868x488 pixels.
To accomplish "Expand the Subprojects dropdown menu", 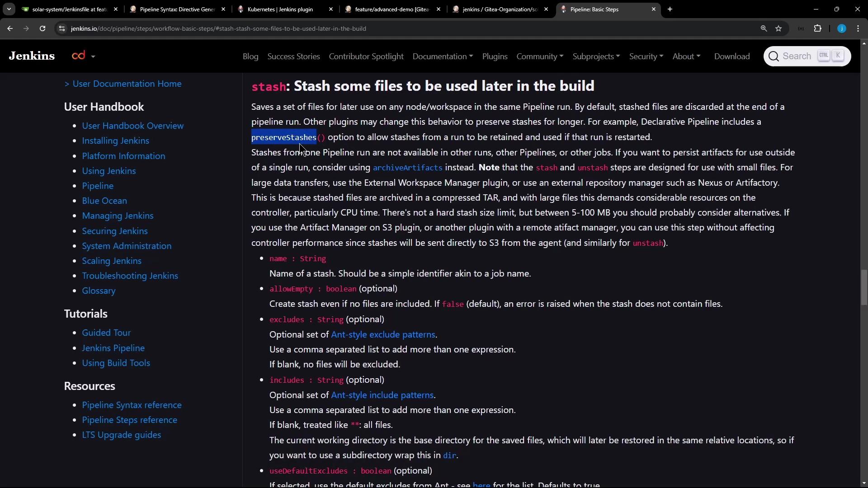I will click(x=596, y=56).
